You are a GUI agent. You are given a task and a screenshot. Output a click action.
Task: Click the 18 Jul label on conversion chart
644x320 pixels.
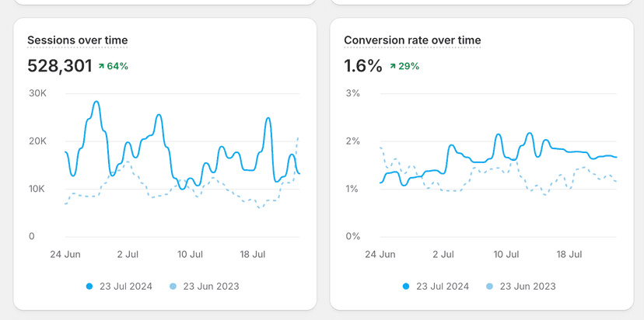tap(570, 254)
